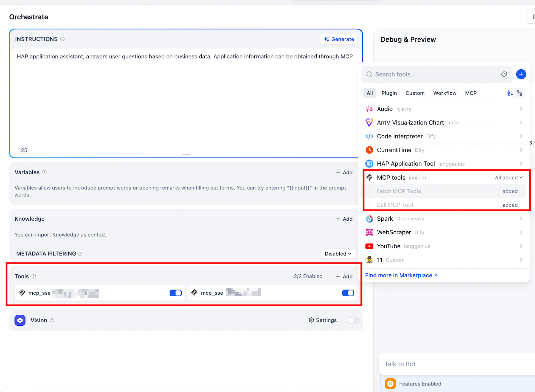The width and height of the screenshot is (535, 392).
Task: Select the MCP tab in the tool picker
Action: (x=471, y=93)
